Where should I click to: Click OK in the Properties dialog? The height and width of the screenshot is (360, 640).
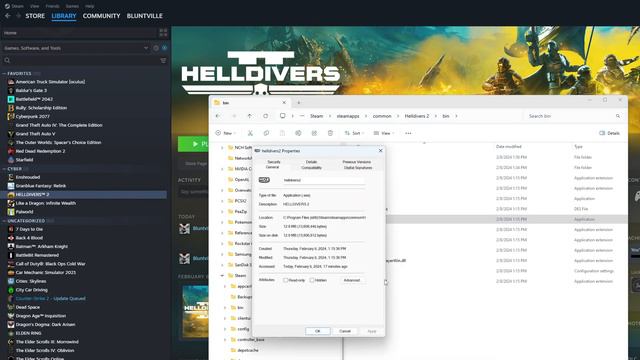coord(318,331)
